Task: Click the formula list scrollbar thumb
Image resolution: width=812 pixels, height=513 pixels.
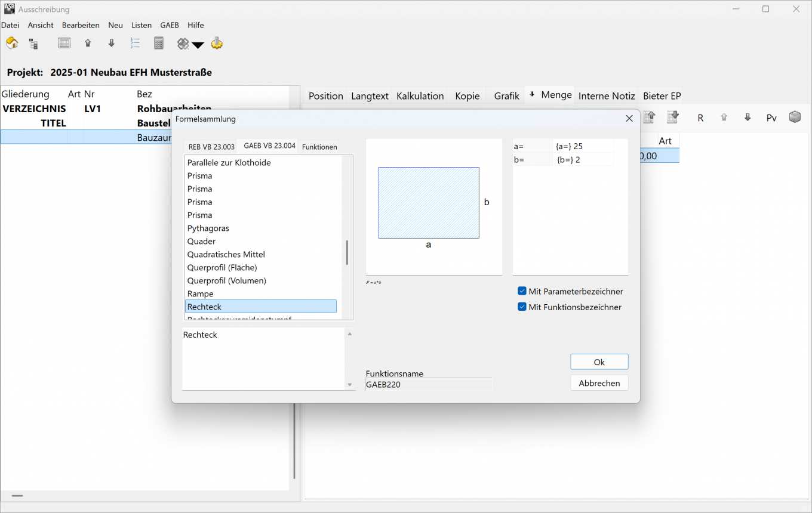Action: (347, 252)
